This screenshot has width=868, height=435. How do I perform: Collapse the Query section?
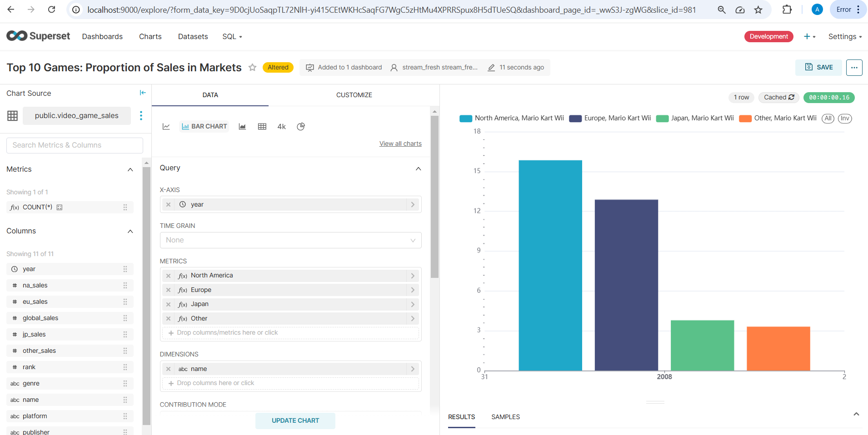[x=418, y=168]
